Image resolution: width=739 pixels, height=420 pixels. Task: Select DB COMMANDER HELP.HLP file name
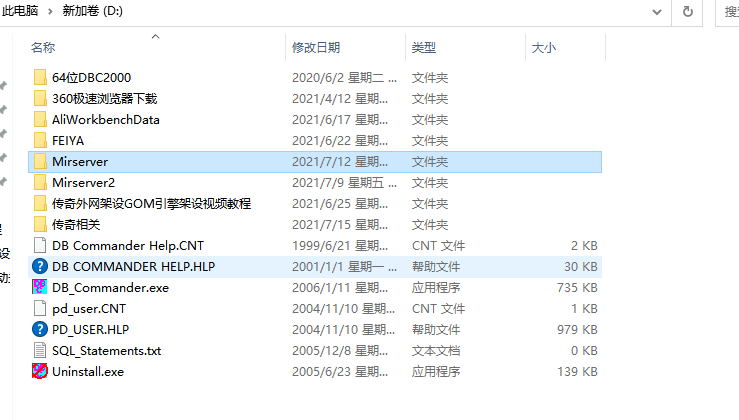133,266
